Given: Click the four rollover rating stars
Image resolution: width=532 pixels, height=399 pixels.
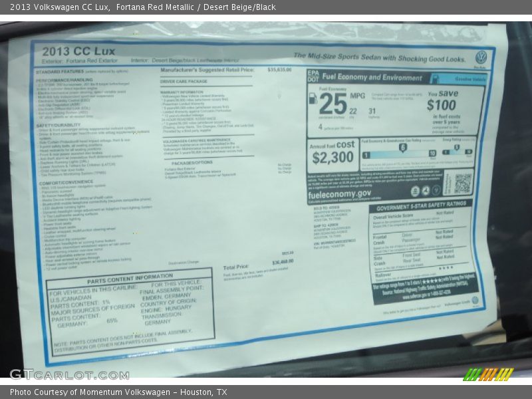Looking at the screenshot, I should point(446,268).
